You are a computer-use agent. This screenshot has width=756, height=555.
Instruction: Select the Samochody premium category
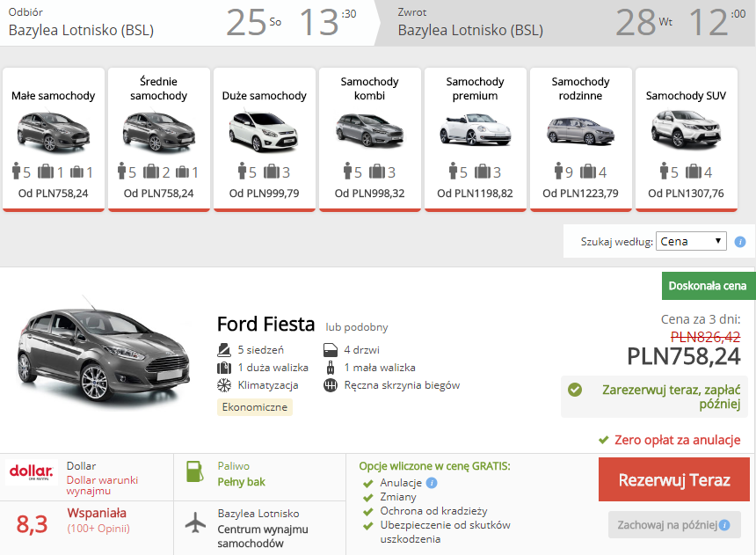(x=475, y=140)
